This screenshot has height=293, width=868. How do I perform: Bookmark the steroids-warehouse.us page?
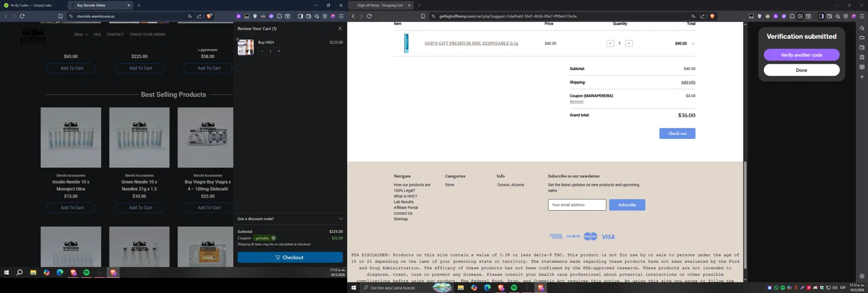click(60, 16)
